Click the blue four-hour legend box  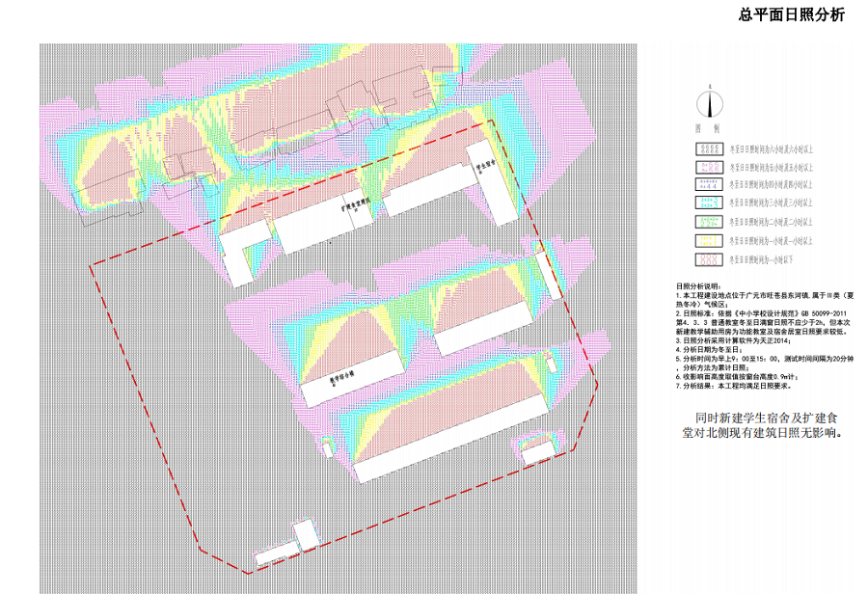tap(709, 184)
